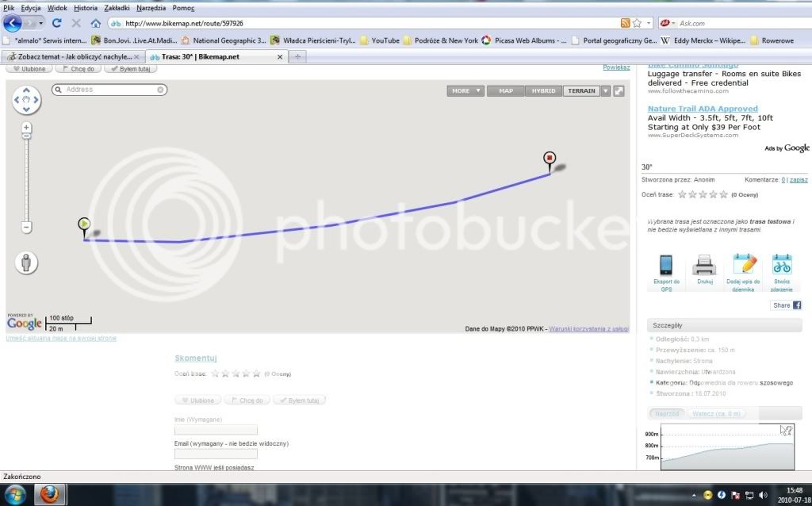The height and width of the screenshot is (506, 812).
Task: Click the map fullscreen expand icon
Action: pyautogui.click(x=619, y=91)
